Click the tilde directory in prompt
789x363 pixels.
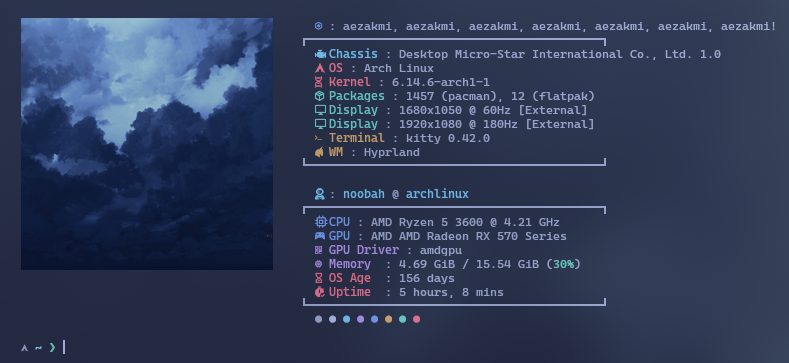coord(38,348)
